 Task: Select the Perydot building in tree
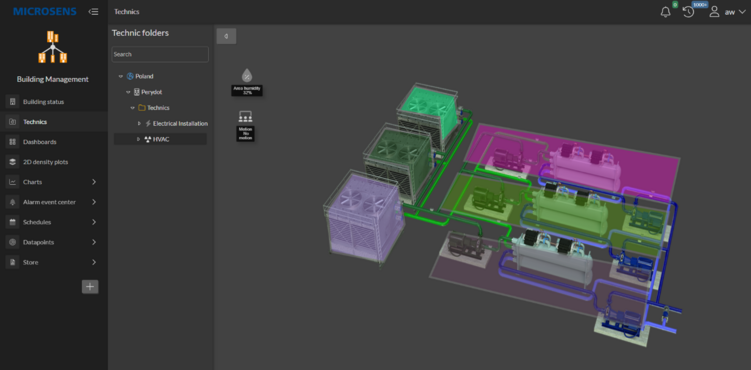pos(151,92)
